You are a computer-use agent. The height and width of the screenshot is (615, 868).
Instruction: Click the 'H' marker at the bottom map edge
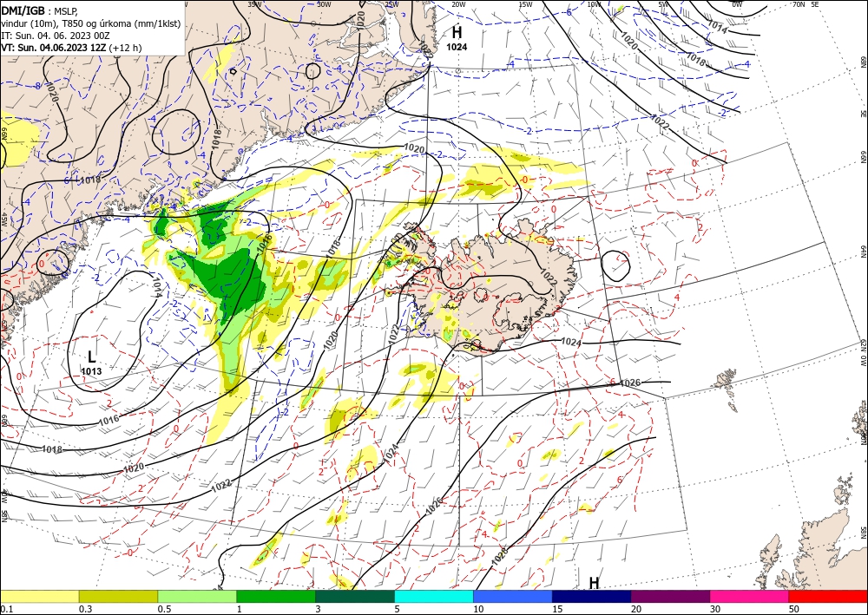tap(594, 584)
